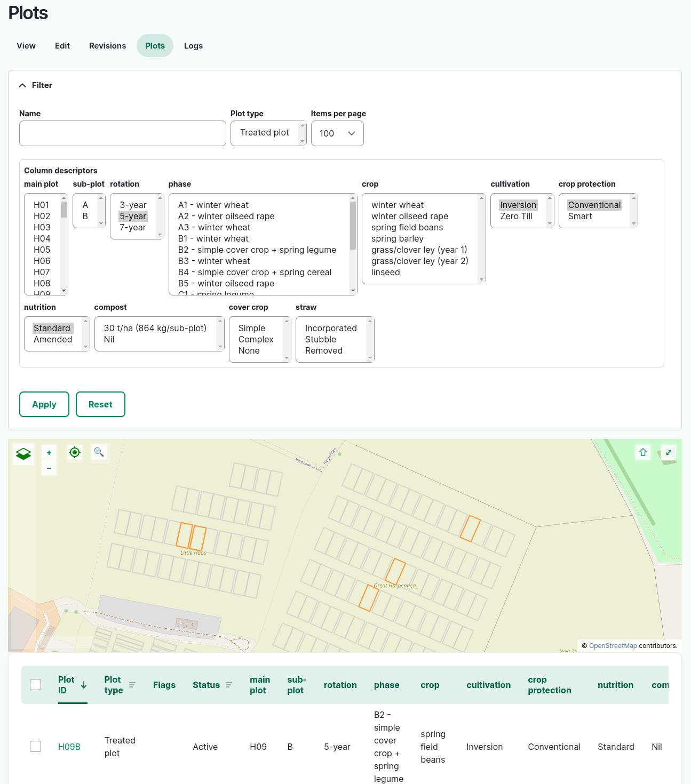691x784 pixels.
Task: Click the locate-me target icon on the map
Action: 74,452
